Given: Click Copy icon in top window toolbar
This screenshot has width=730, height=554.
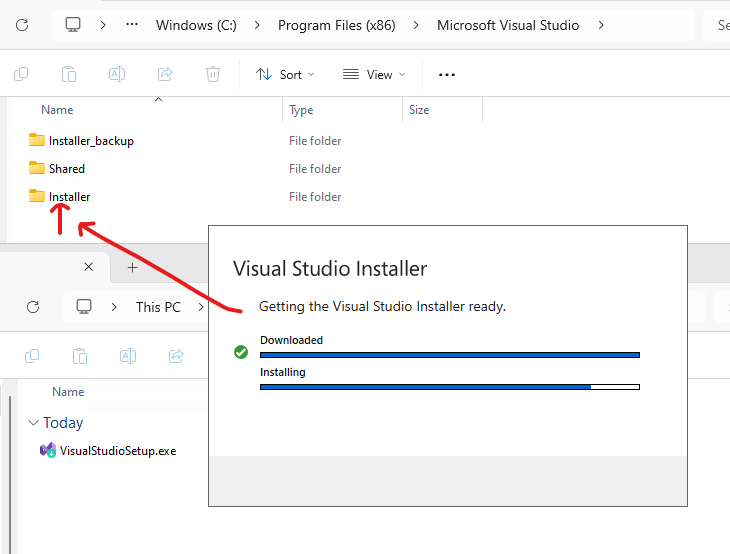Looking at the screenshot, I should (21, 74).
